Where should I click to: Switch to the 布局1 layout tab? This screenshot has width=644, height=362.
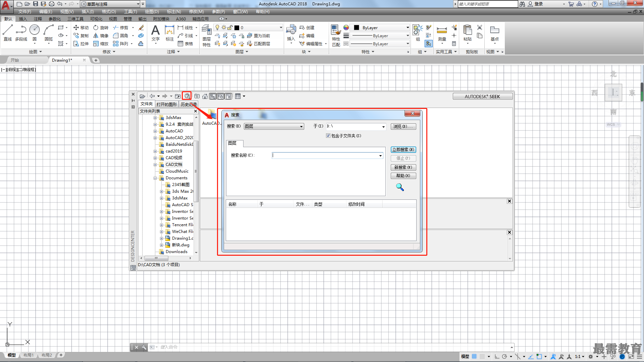point(29,355)
